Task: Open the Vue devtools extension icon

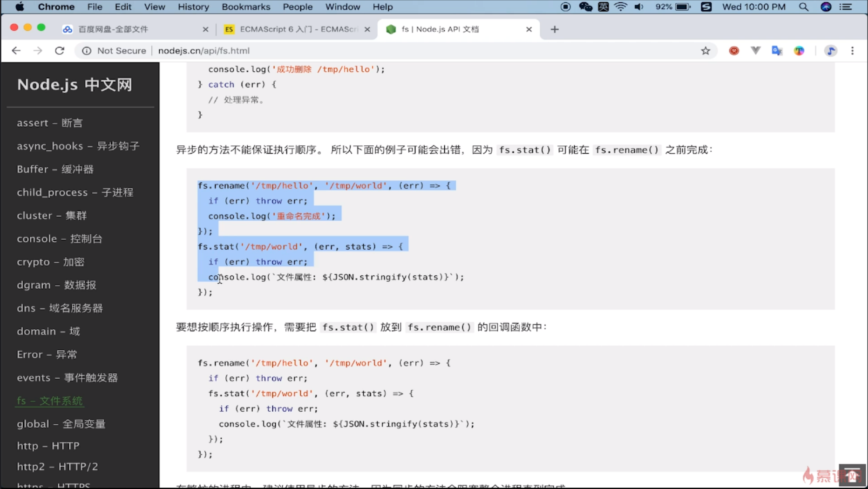Action: pos(755,50)
